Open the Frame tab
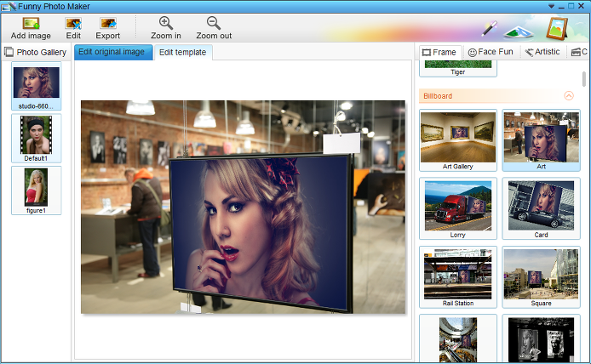The image size is (591, 364). pos(439,52)
